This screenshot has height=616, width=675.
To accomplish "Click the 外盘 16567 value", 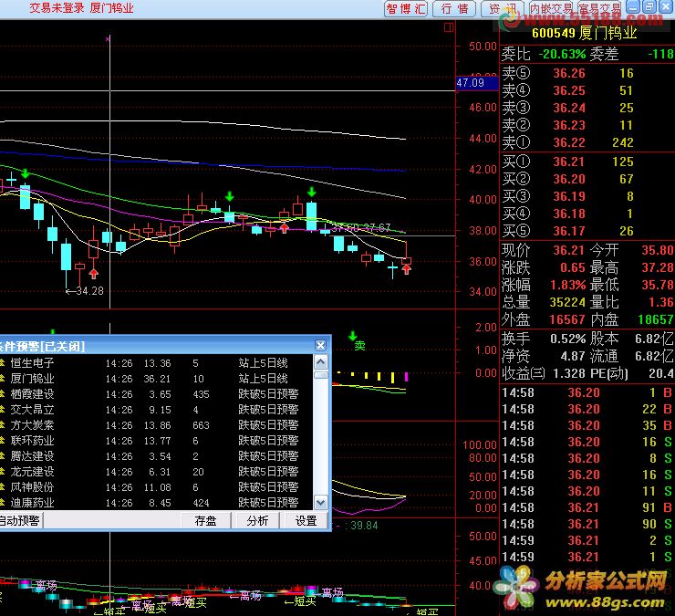I will (x=567, y=319).
